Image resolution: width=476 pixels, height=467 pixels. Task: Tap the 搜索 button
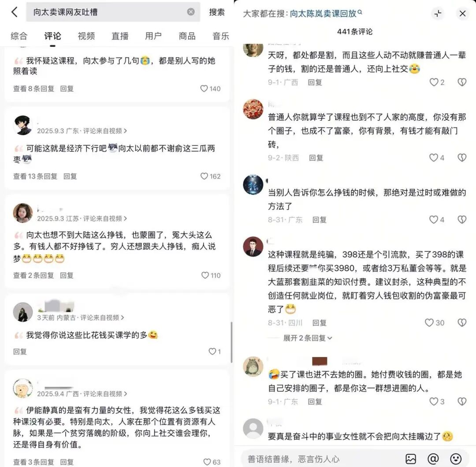[x=217, y=12]
